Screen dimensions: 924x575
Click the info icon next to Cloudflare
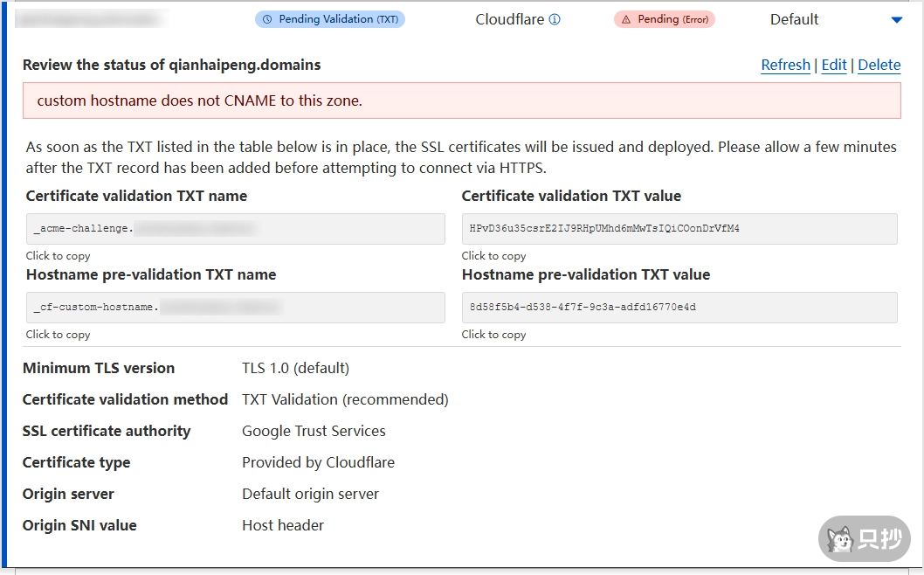tap(555, 19)
